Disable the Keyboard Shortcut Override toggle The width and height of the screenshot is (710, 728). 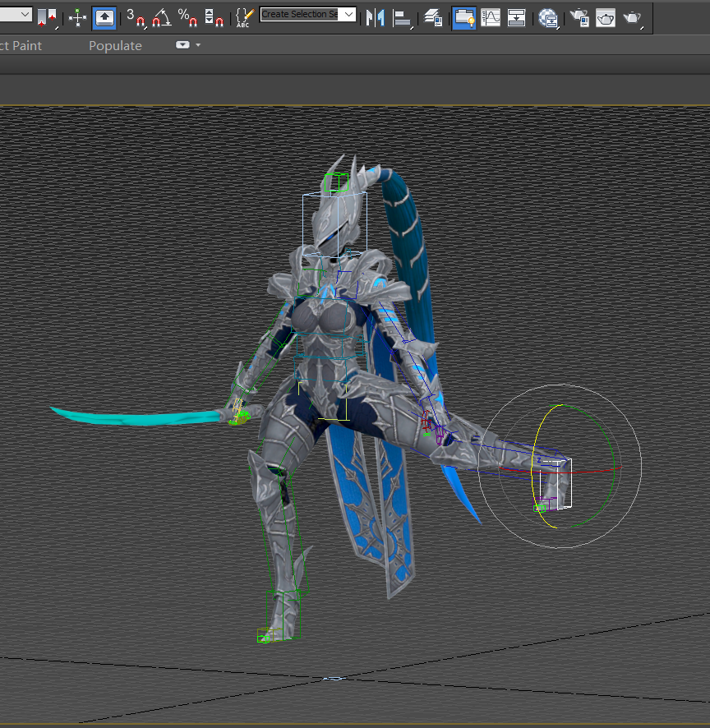(x=104, y=16)
